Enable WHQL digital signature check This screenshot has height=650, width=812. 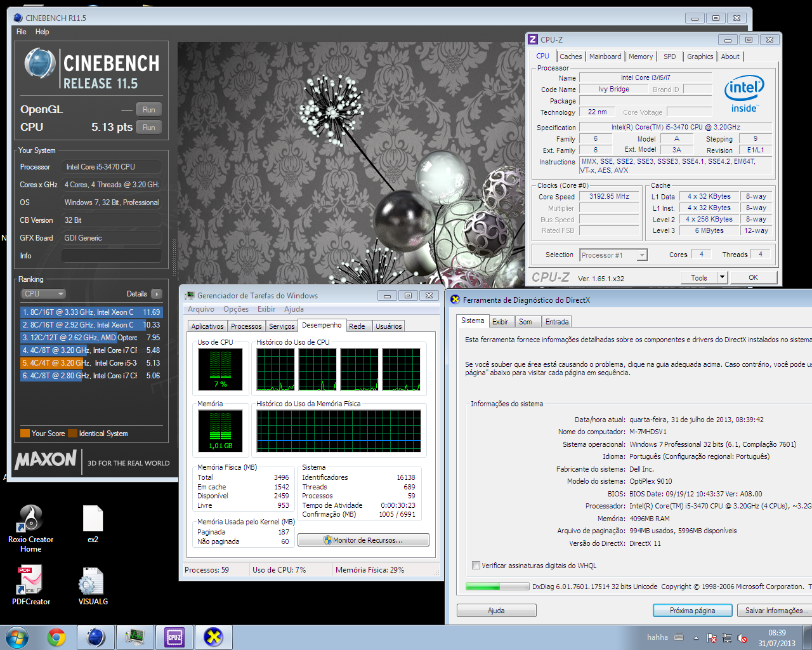(476, 566)
